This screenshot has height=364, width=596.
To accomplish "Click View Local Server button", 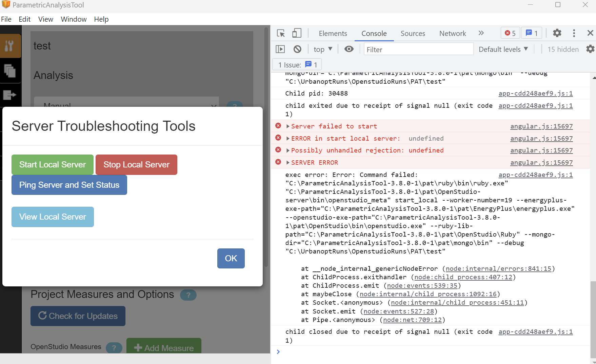I will click(53, 217).
